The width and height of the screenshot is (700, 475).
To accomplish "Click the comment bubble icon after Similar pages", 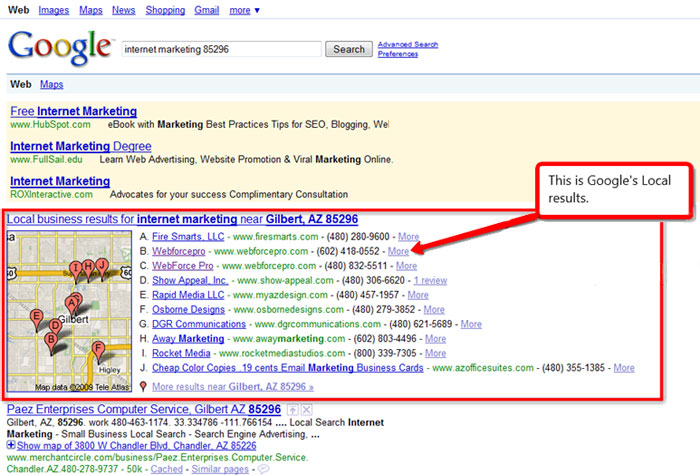I will pyautogui.click(x=263, y=469).
